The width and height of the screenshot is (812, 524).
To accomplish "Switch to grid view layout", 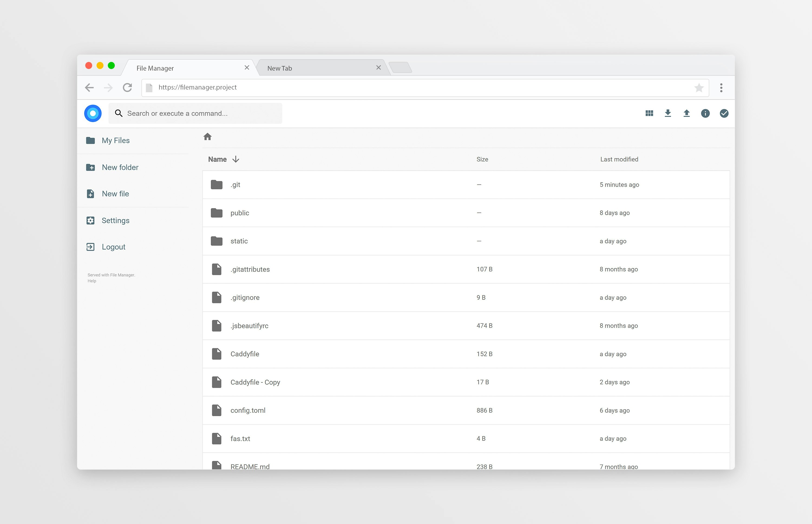I will [x=649, y=113].
